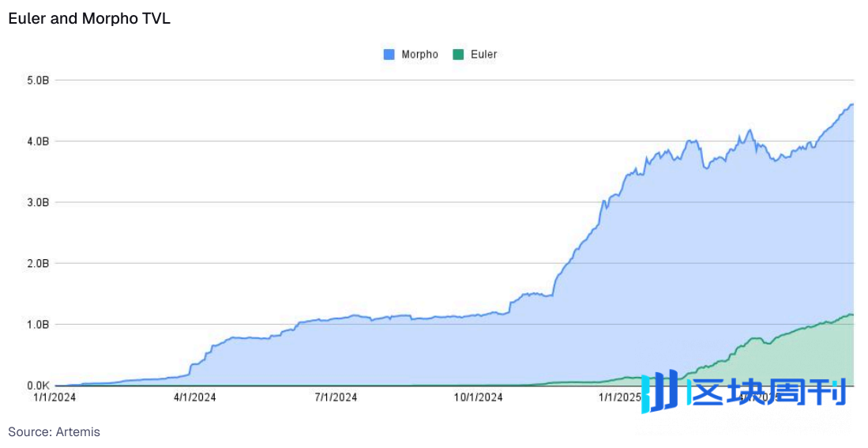Click the Source: Artemis caption
The width and height of the screenshot is (868, 448).
[x=54, y=431]
